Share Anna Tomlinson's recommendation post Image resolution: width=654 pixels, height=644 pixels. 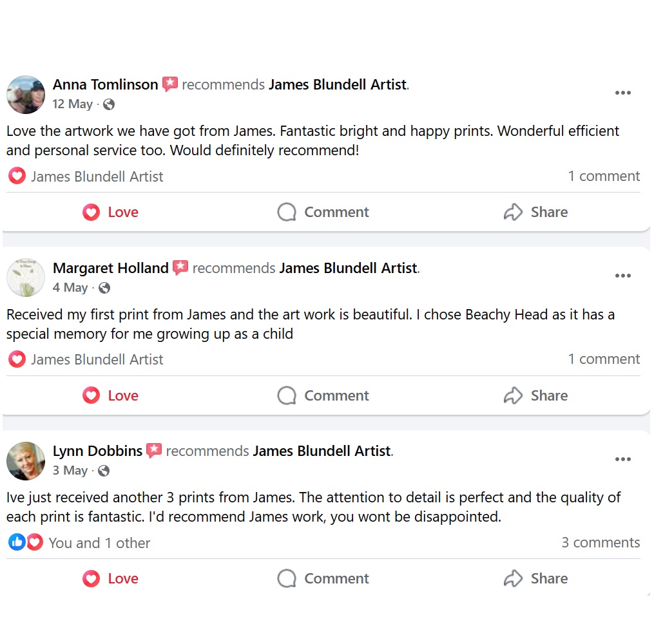[535, 213]
